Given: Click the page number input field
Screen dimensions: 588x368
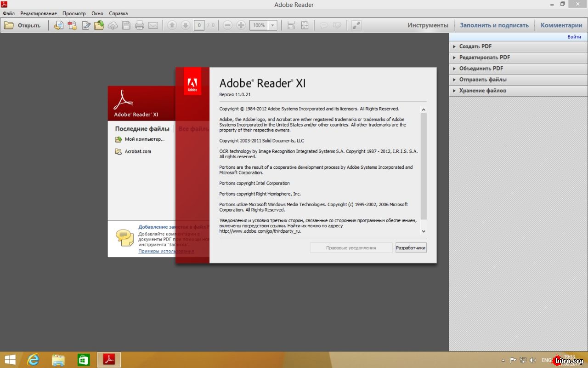Looking at the screenshot, I should 199,25.
